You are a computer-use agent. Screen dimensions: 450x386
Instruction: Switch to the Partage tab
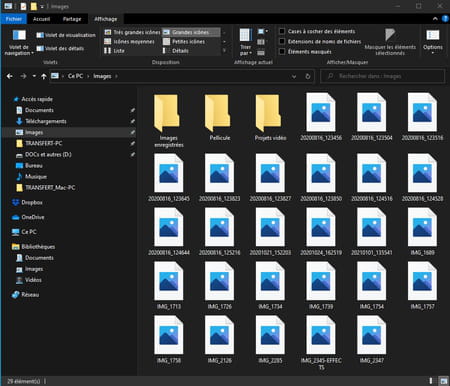[x=72, y=19]
